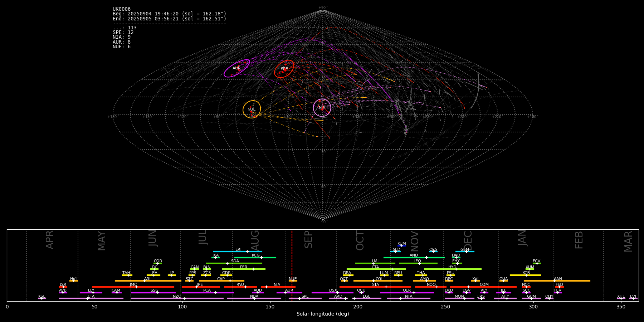Click the STA red shower bar
The width and height of the screenshot is (644, 322).
coord(375,287)
